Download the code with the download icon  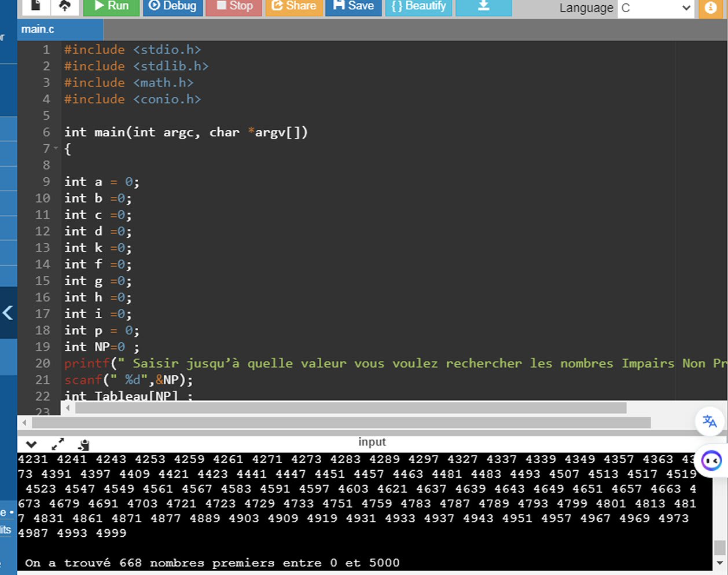[484, 6]
